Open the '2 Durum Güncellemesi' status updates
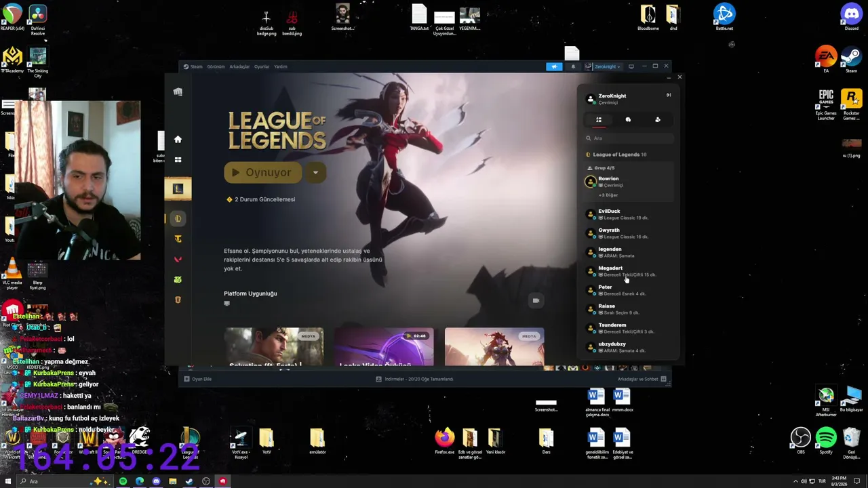The image size is (868, 488). click(x=261, y=199)
